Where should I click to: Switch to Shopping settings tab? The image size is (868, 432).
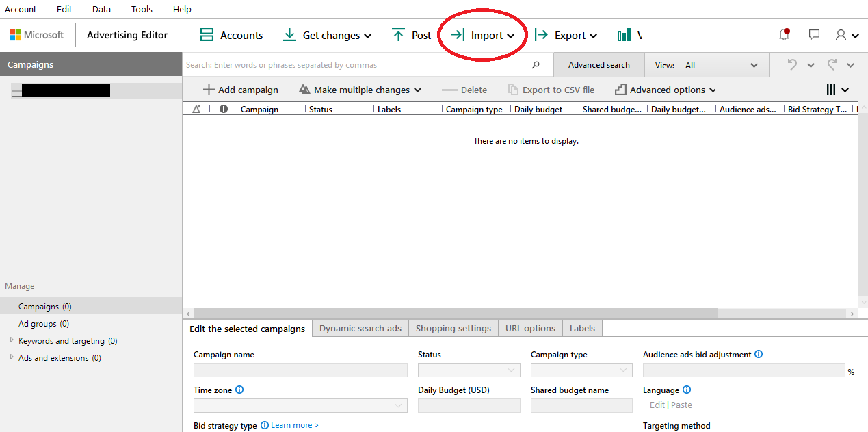[x=453, y=329]
